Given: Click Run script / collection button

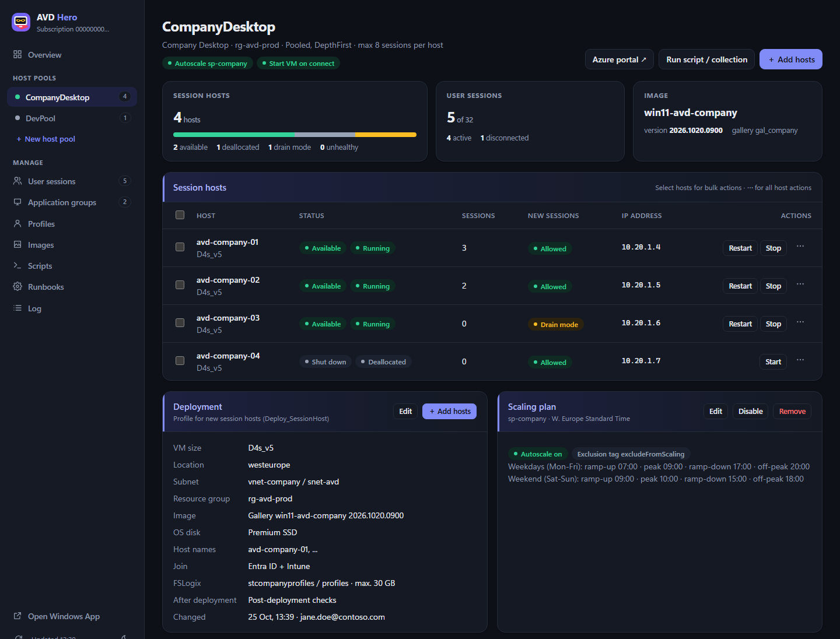Looking at the screenshot, I should (707, 59).
